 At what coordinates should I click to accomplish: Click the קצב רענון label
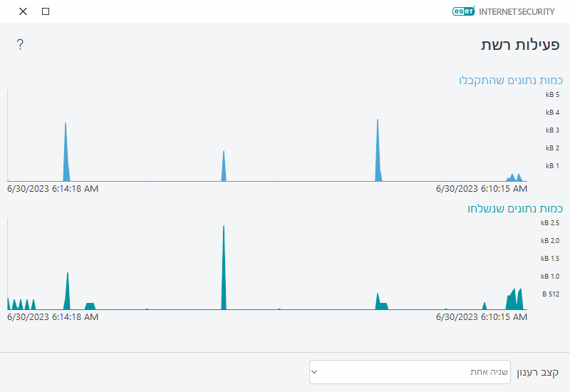pyautogui.click(x=537, y=372)
